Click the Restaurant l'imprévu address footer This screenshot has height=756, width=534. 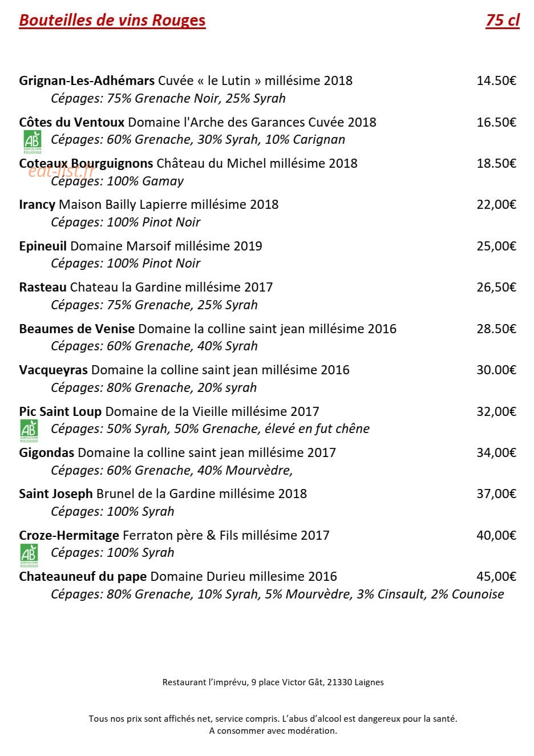273,682
